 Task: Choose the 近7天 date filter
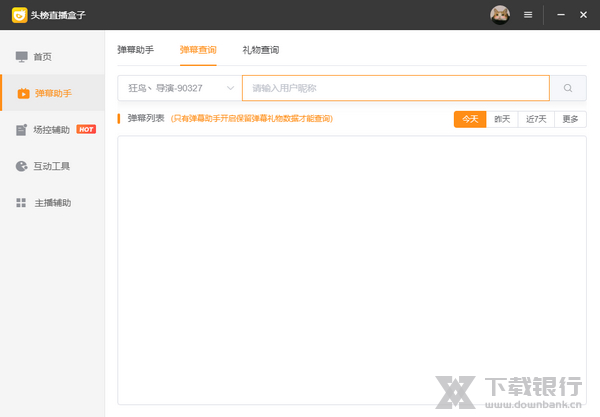coord(537,119)
